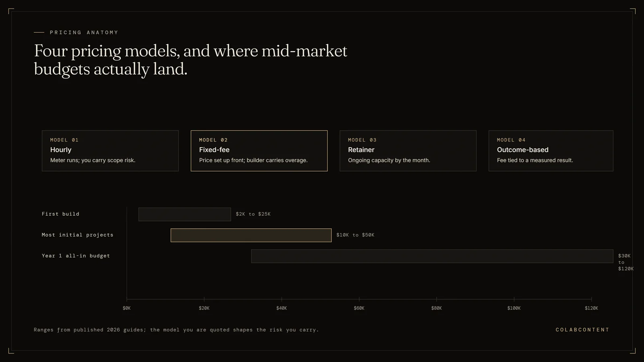Click the $2K to $25K label

point(253,214)
